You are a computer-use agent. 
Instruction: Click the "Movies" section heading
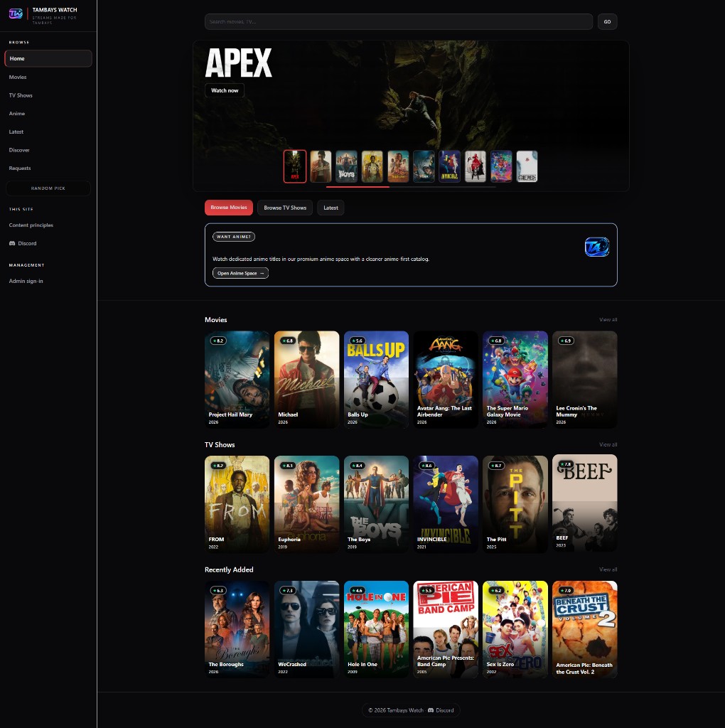pos(216,320)
